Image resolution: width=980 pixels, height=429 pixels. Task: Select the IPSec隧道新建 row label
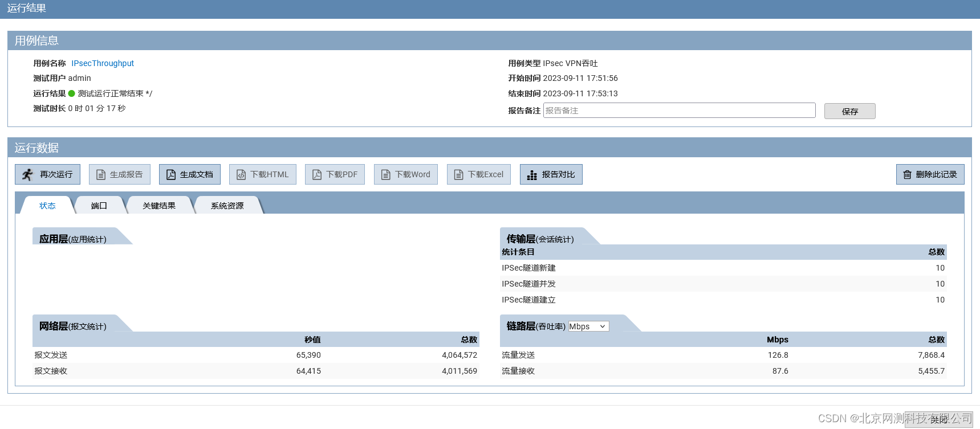528,268
